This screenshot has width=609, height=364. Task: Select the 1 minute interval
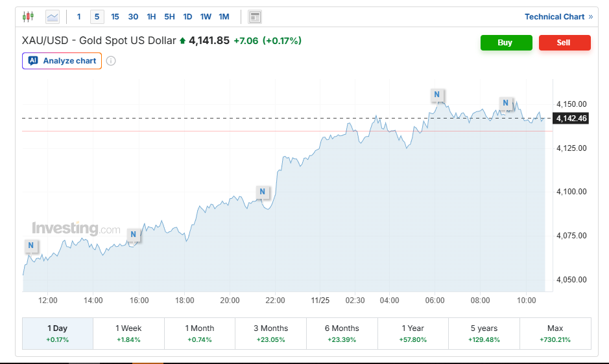[x=79, y=17]
